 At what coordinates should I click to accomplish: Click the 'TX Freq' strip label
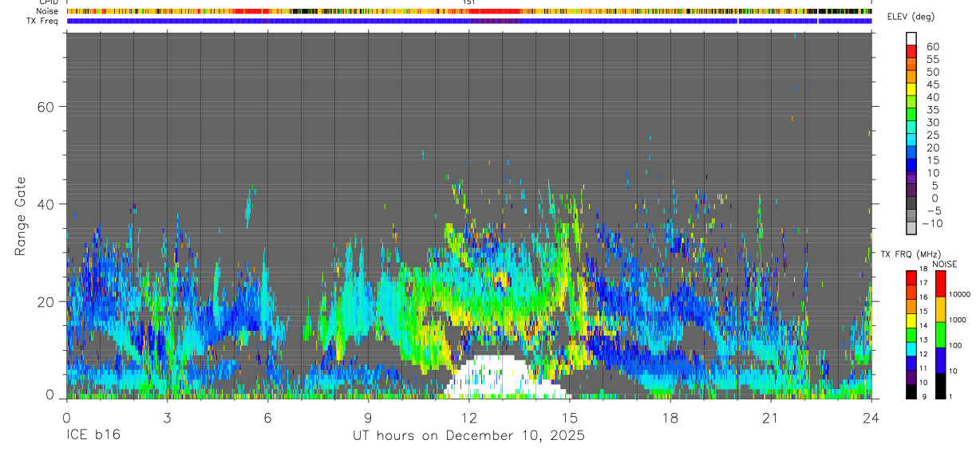[43, 20]
